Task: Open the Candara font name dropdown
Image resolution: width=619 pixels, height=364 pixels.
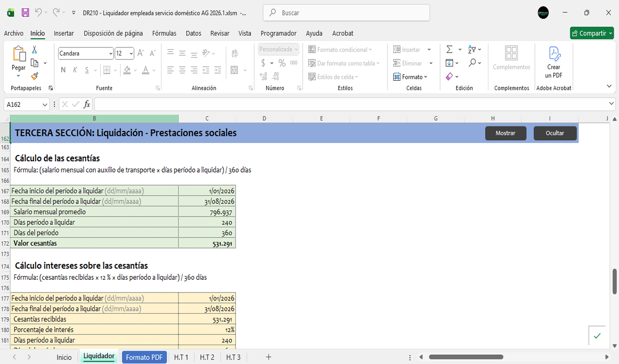Action: (x=111, y=54)
